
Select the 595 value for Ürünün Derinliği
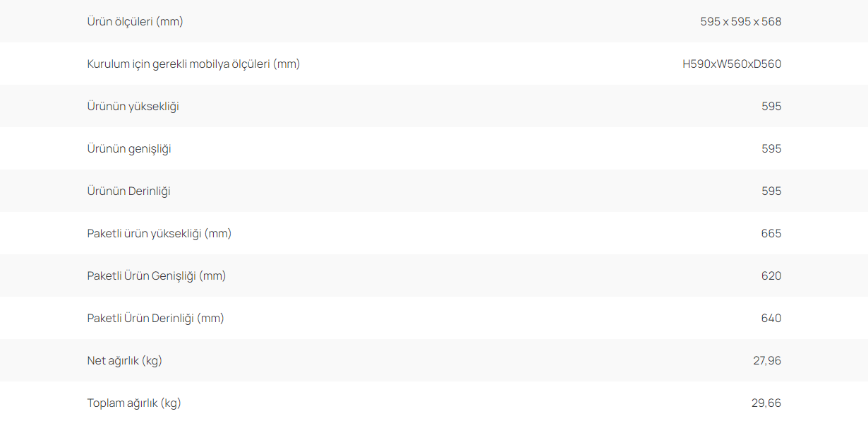point(771,191)
